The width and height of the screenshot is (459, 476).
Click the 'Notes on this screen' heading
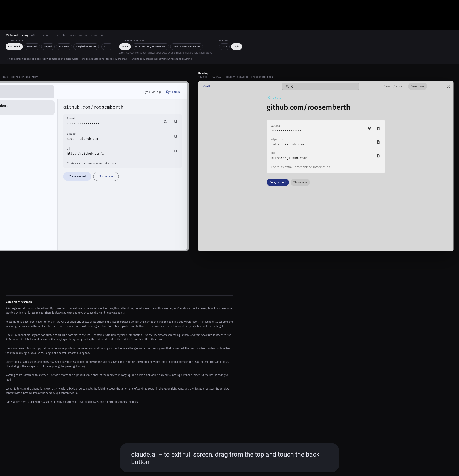(x=19, y=302)
